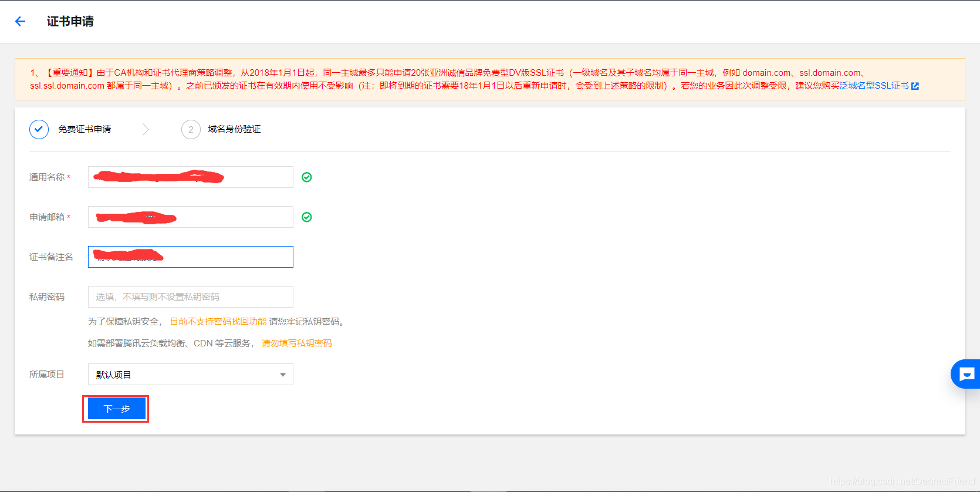Click the 私钥密码 field label
The width and height of the screenshot is (980, 492).
47,297
